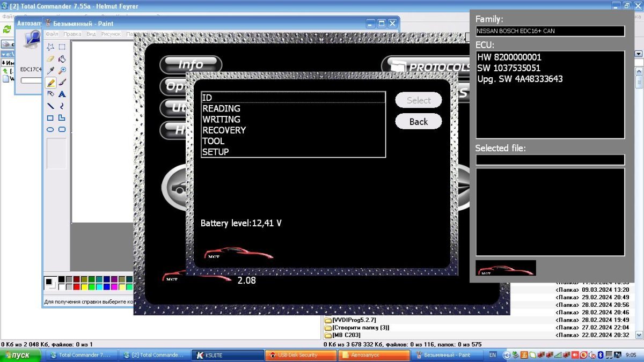The width and height of the screenshot is (644, 362).
Task: Click the Selected file field
Action: tap(550, 160)
